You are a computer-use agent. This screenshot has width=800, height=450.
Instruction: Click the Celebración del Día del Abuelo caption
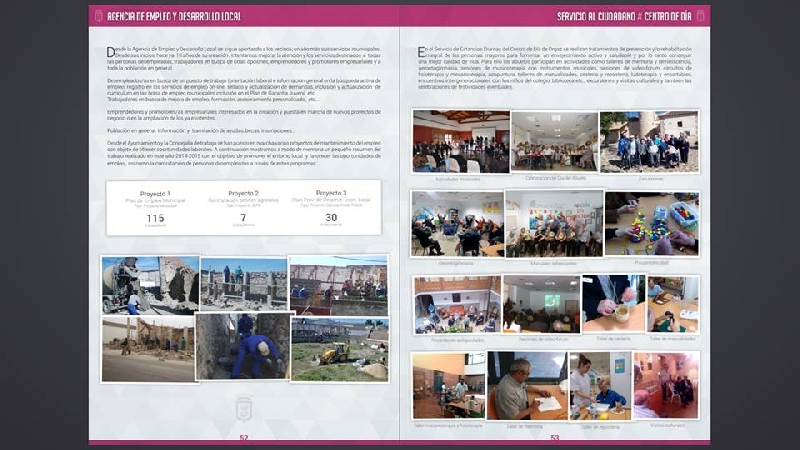click(555, 178)
